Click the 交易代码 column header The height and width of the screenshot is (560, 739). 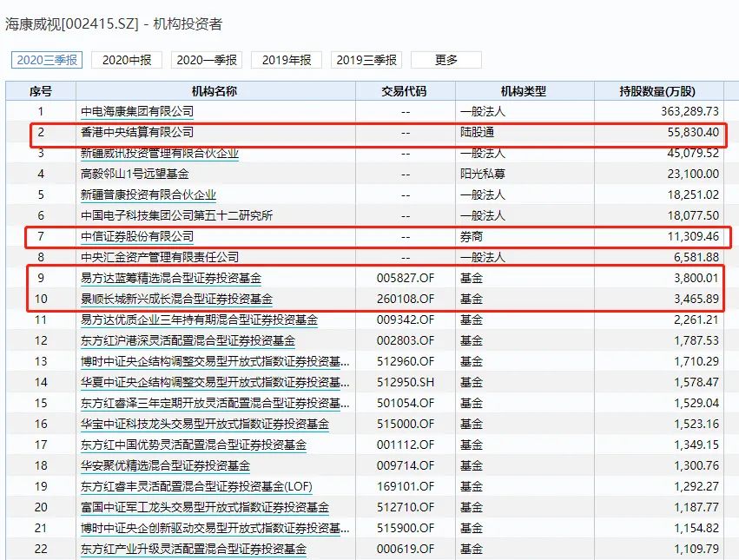(x=406, y=91)
